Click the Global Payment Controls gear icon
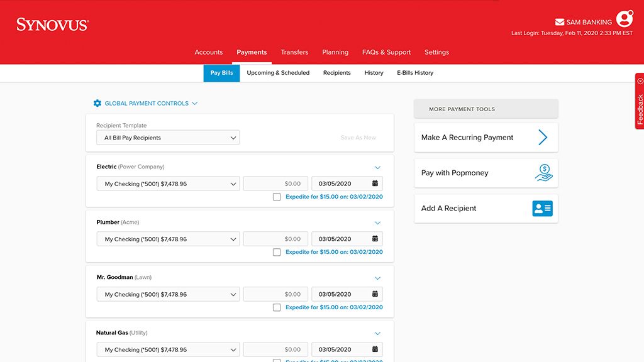Image resolution: width=644 pixels, height=362 pixels. pyautogui.click(x=97, y=103)
